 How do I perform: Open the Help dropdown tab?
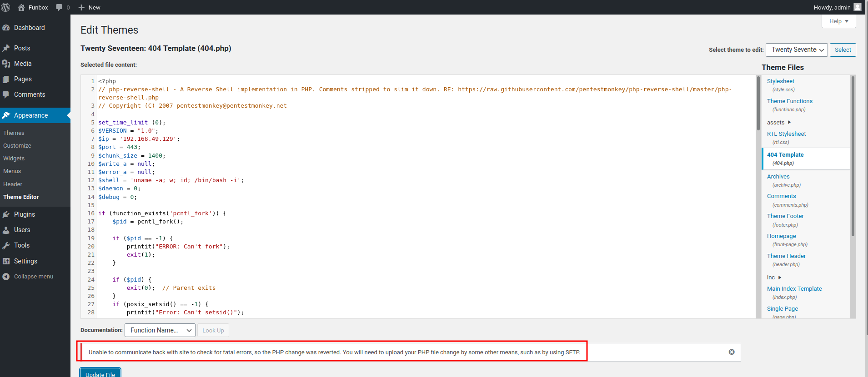click(839, 21)
